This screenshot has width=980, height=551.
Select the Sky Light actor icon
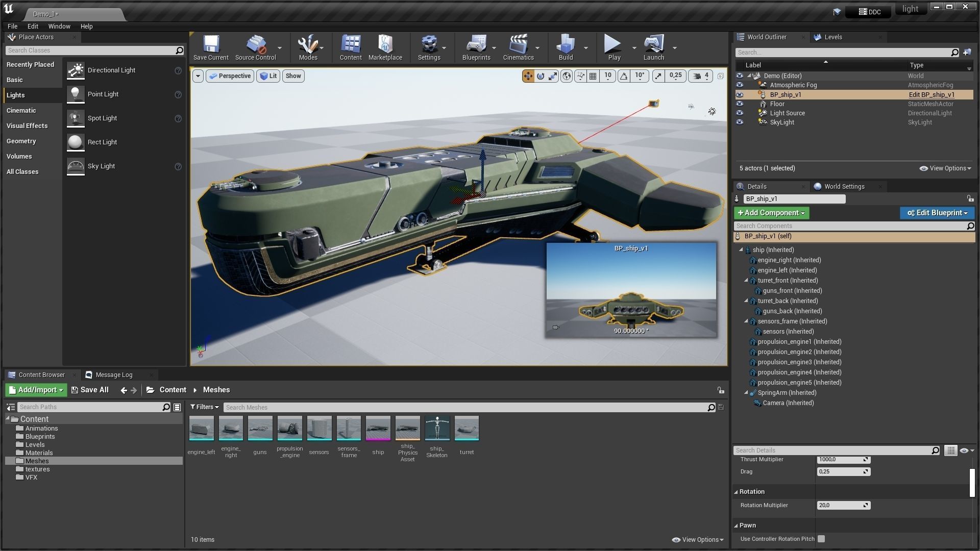coord(76,166)
